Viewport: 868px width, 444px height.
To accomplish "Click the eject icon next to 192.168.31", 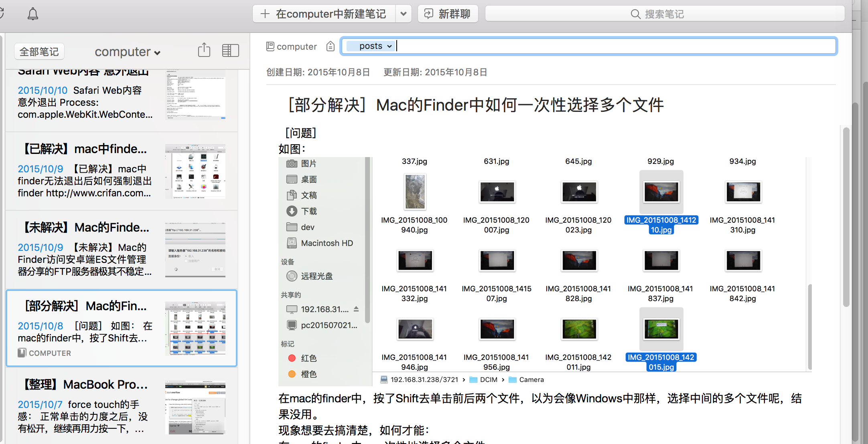I will click(x=356, y=309).
